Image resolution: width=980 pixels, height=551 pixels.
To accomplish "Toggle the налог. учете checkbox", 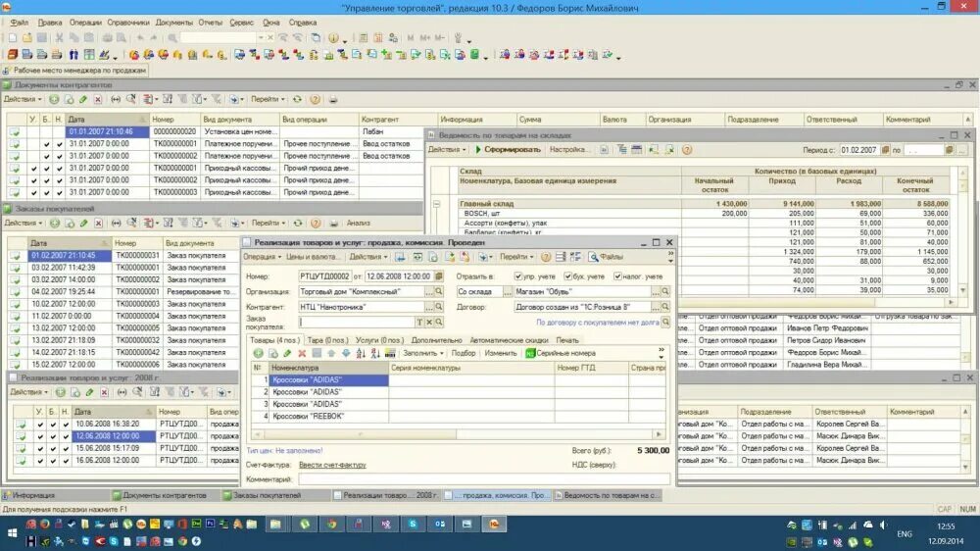I will coord(617,275).
